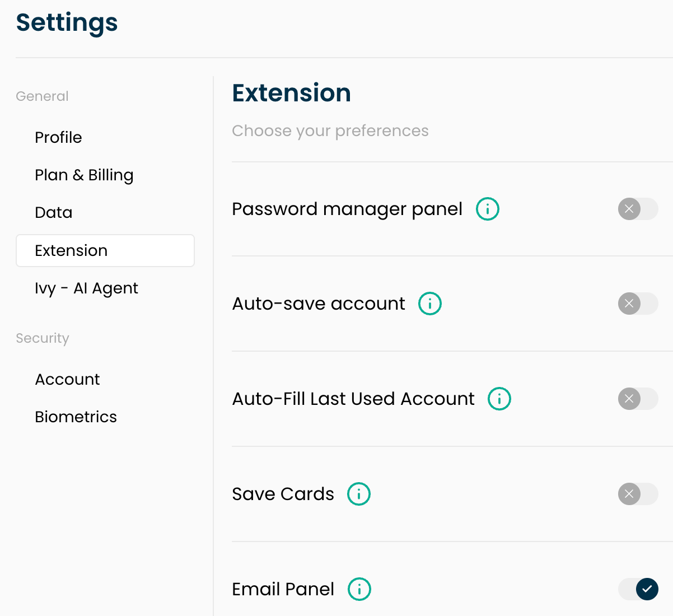The height and width of the screenshot is (616, 673).
Task: Disable the Email Panel toggle
Action: click(638, 589)
